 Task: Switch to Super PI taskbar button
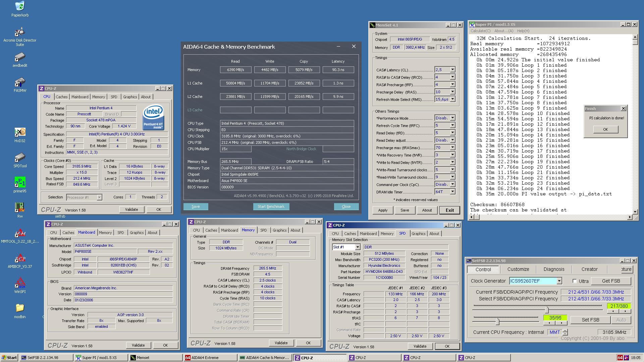pyautogui.click(x=101, y=358)
